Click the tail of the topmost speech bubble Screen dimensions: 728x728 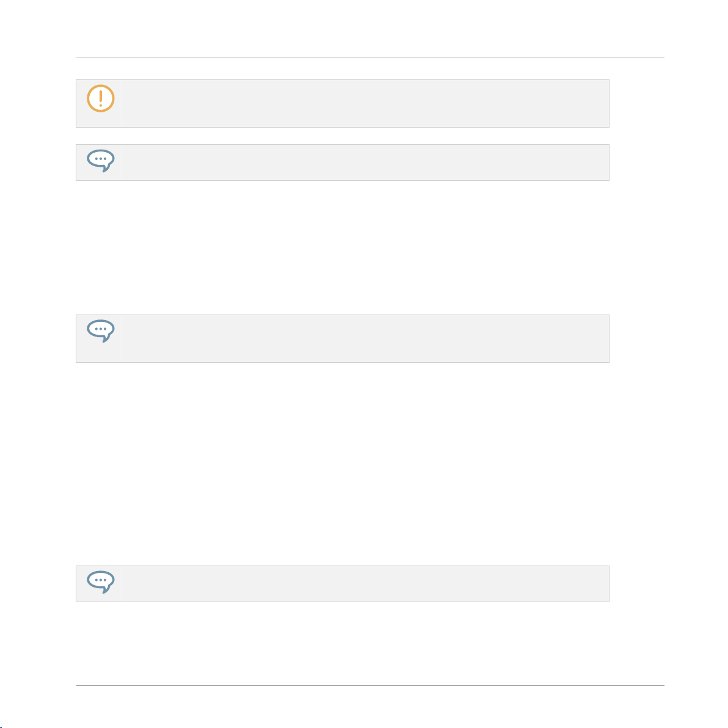click(106, 169)
